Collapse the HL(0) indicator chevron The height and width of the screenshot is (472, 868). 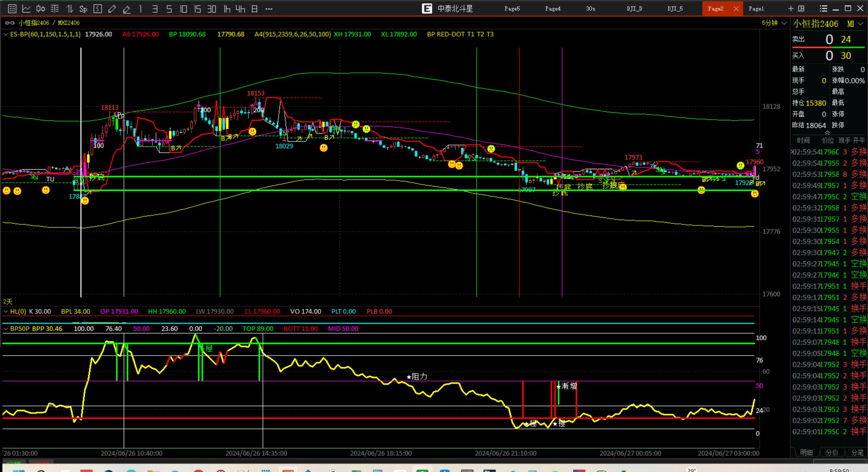point(5,311)
